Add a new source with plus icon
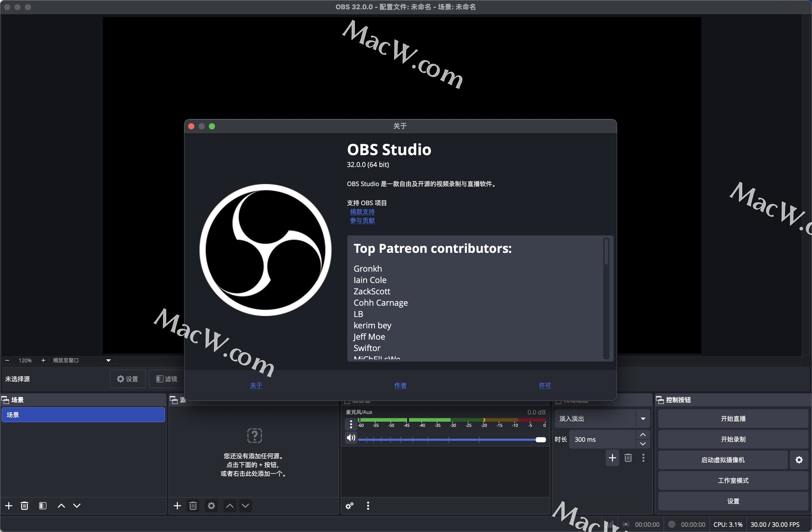Image resolution: width=812 pixels, height=532 pixels. (177, 506)
